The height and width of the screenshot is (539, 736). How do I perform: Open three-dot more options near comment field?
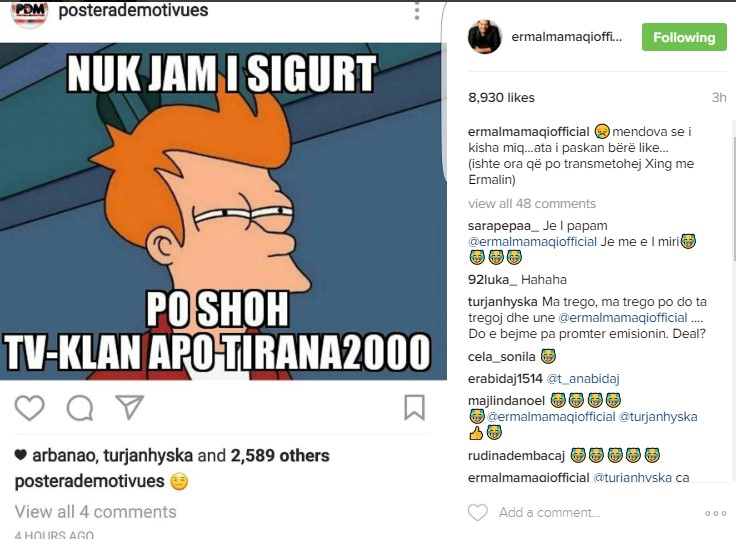tap(715, 513)
